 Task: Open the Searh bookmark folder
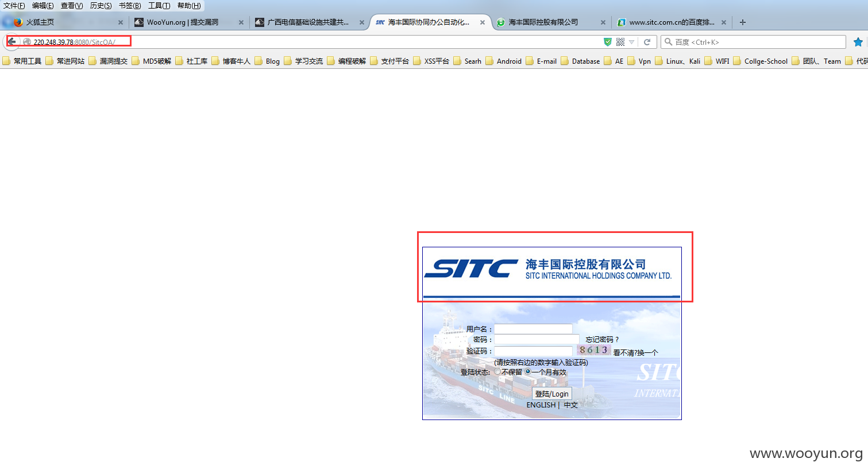click(x=468, y=61)
